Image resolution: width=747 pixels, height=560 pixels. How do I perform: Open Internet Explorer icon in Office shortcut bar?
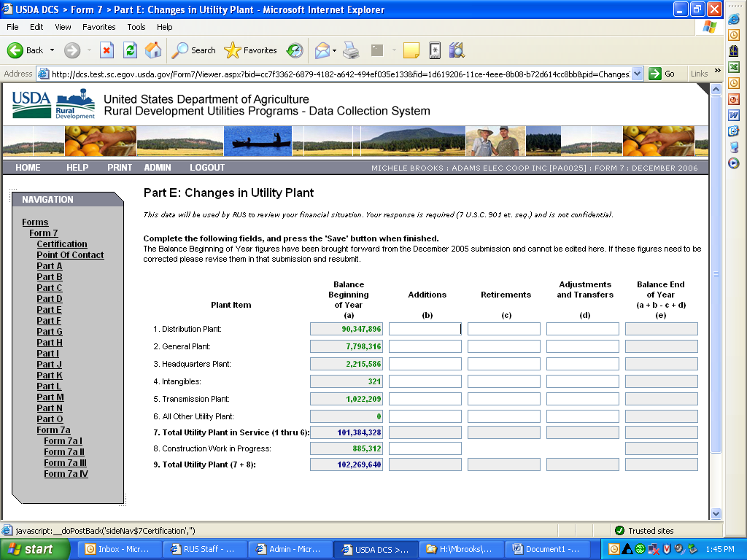pos(734,19)
